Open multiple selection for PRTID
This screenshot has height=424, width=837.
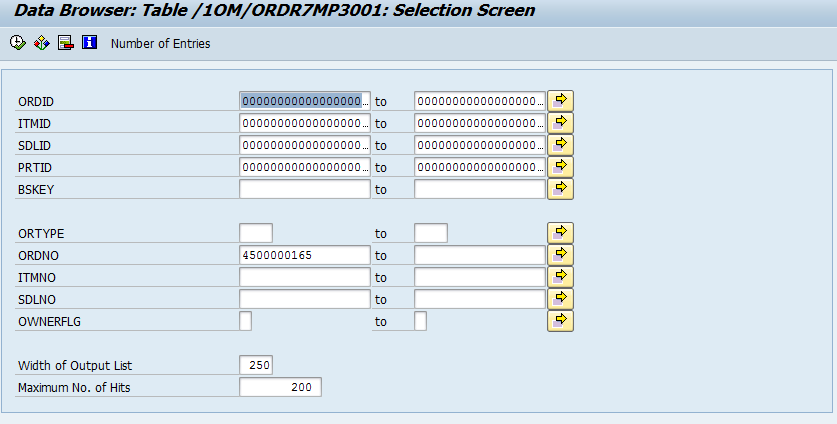tap(560, 167)
